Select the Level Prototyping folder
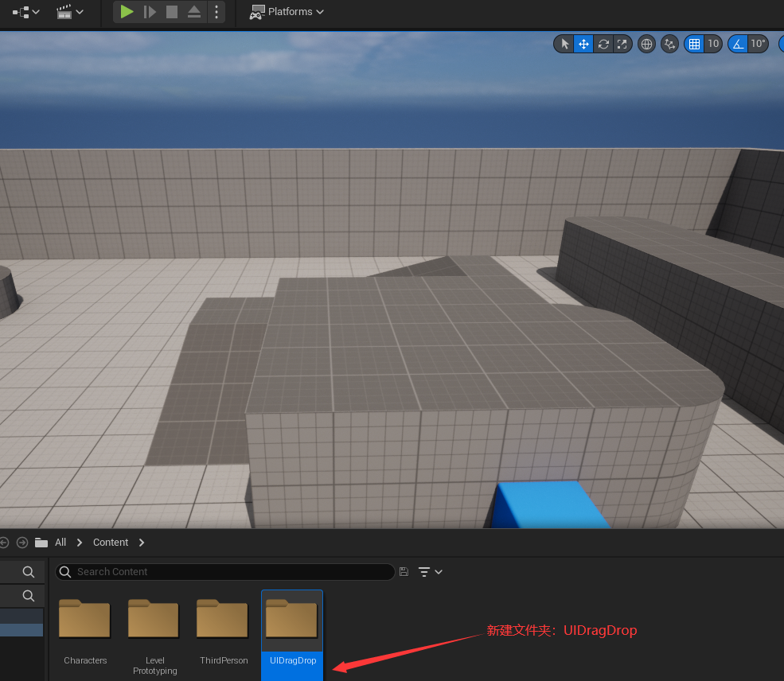Screen dimensions: 784x681 [x=154, y=636]
